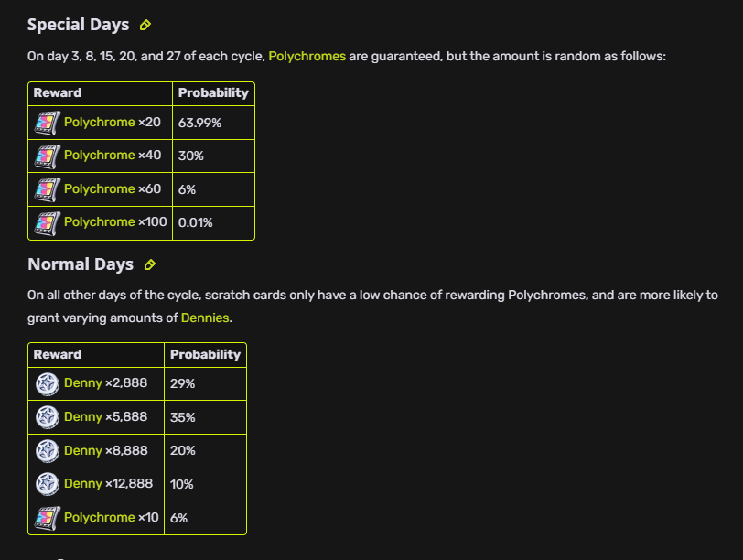Open the Dennies link in the Normal Days text

pyautogui.click(x=205, y=318)
